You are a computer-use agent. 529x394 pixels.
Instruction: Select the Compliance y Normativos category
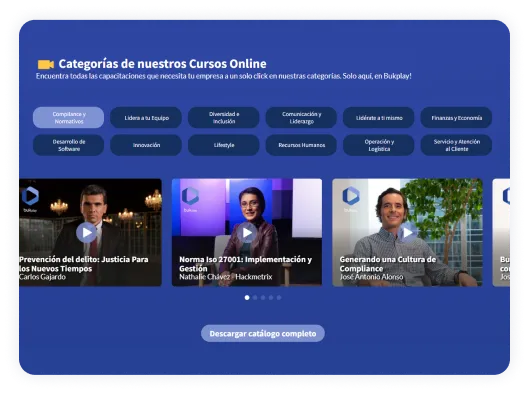(x=68, y=118)
